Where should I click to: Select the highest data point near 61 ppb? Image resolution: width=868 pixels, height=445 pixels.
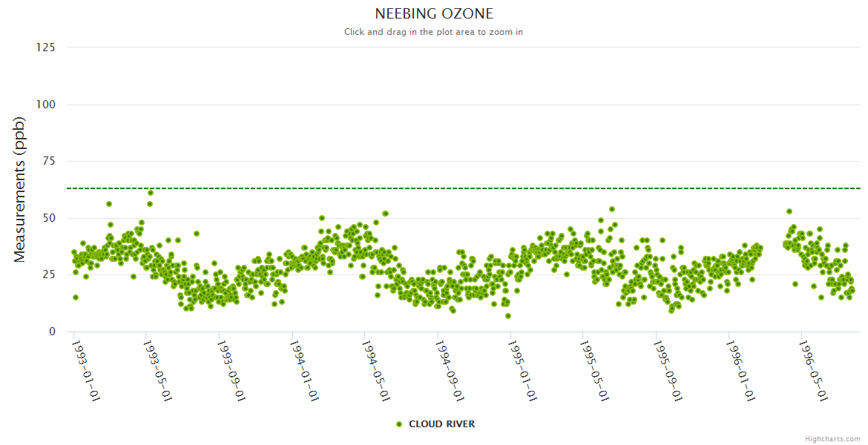(x=151, y=193)
